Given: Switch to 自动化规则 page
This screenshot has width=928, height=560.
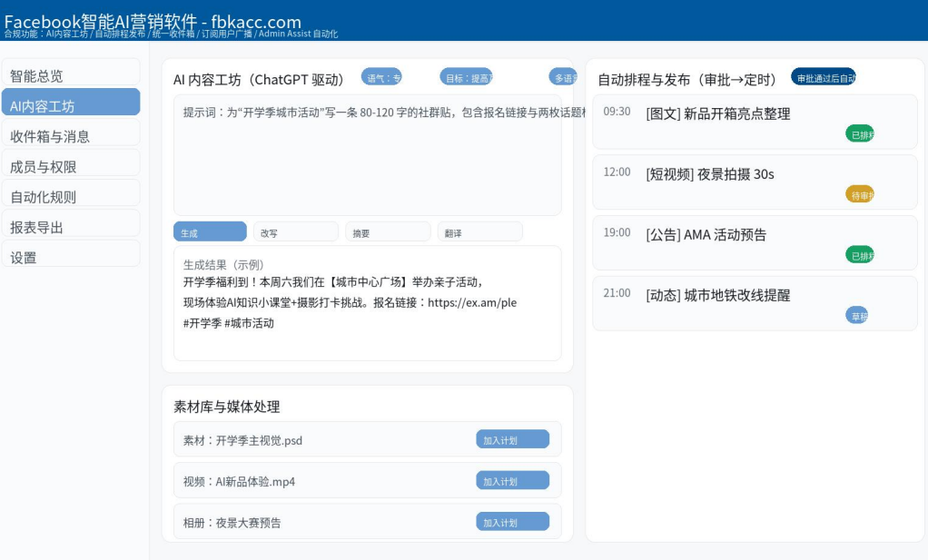Looking at the screenshot, I should point(71,196).
